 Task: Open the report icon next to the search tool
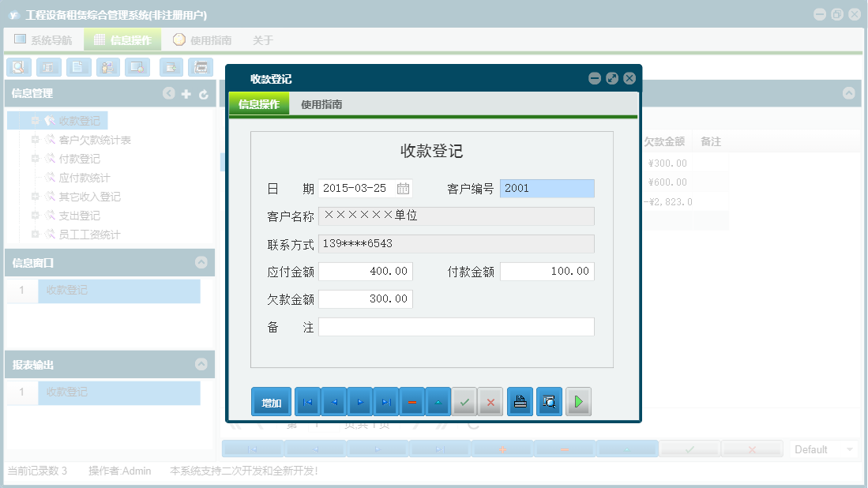[x=49, y=67]
